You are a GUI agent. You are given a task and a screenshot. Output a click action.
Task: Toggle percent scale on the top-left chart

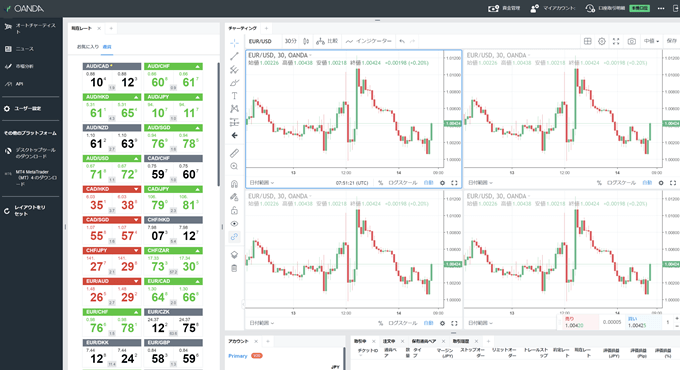(380, 183)
